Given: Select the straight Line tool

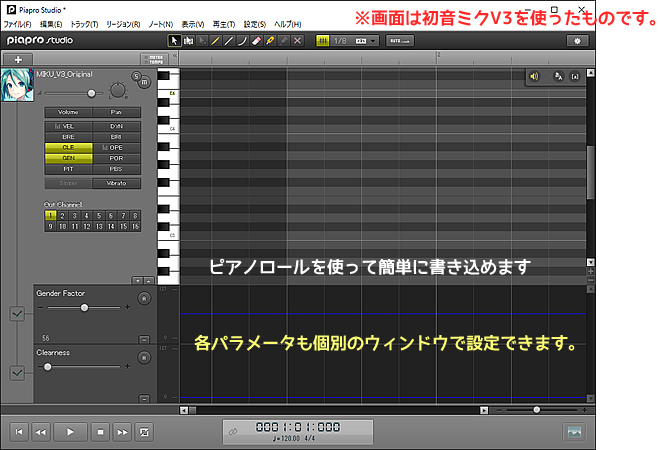Looking at the screenshot, I should coord(229,41).
